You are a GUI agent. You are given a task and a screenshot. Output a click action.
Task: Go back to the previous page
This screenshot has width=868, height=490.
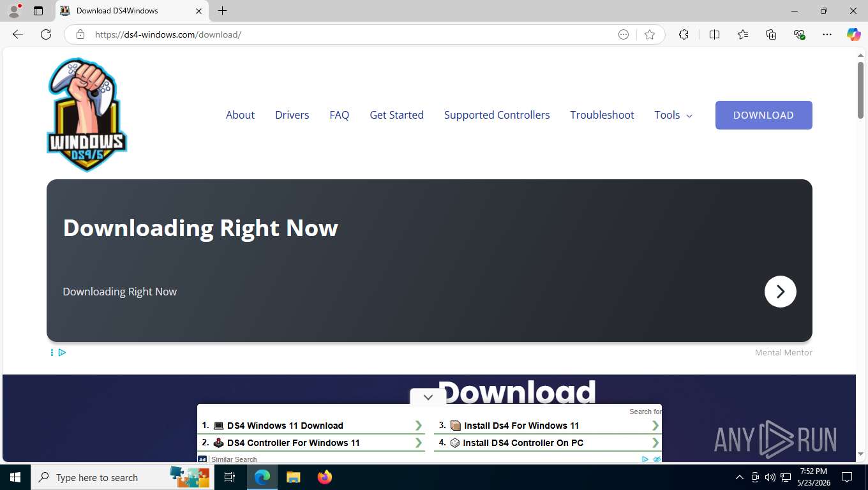coord(18,34)
